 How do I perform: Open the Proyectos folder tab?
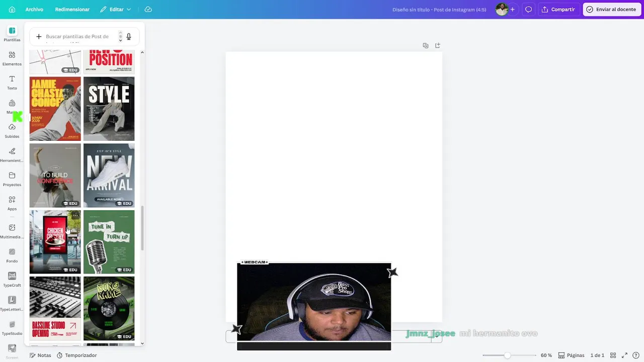(x=12, y=179)
